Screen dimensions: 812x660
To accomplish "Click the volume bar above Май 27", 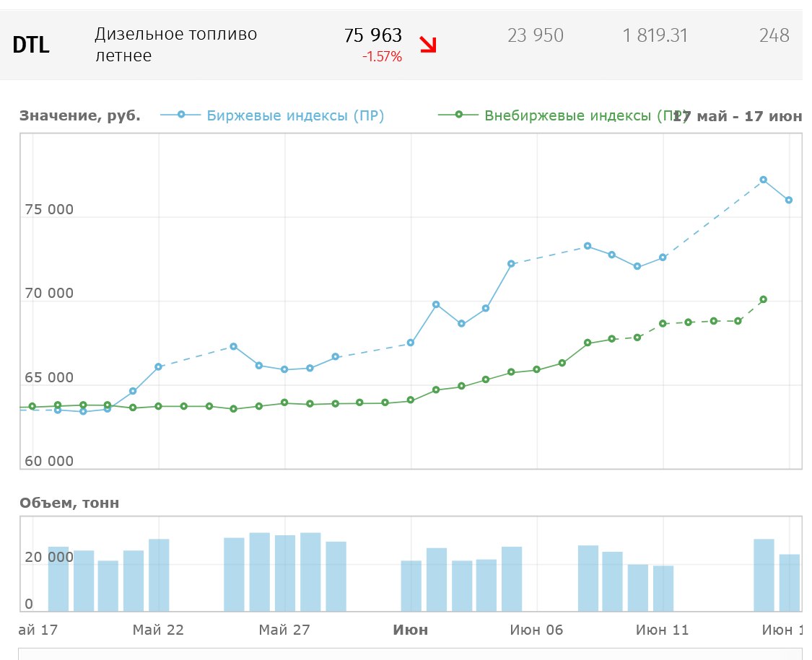I will pyautogui.click(x=285, y=573).
